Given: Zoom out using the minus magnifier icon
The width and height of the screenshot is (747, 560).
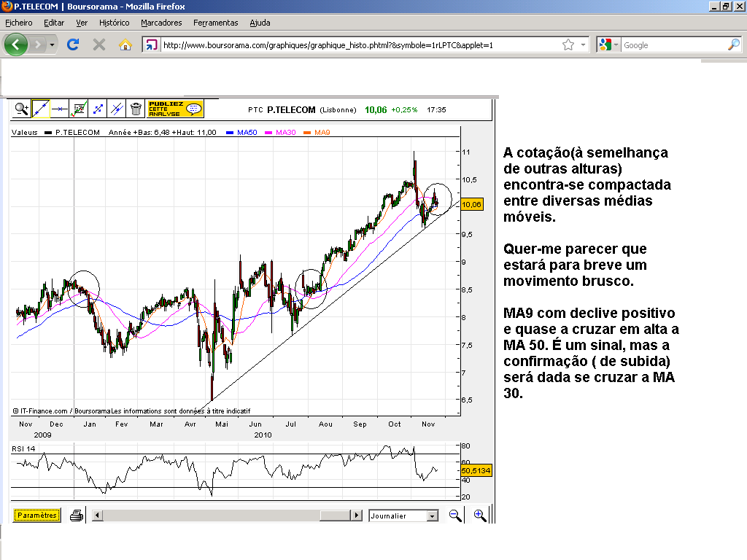Looking at the screenshot, I should pos(455,516).
